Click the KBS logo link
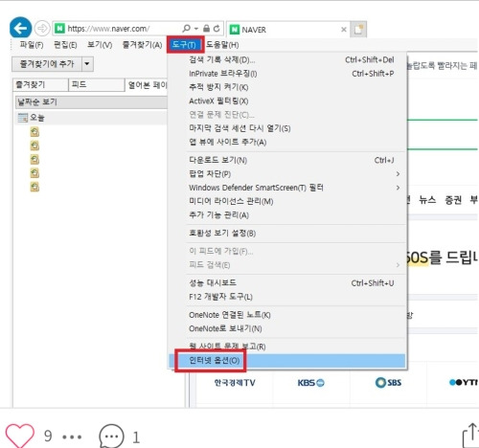Screen dimensions: 479x448 [x=311, y=383]
